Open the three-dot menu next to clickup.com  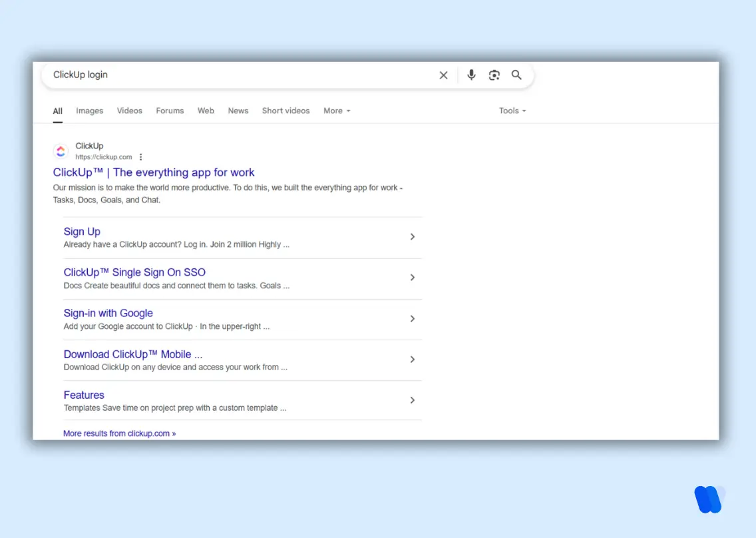140,156
